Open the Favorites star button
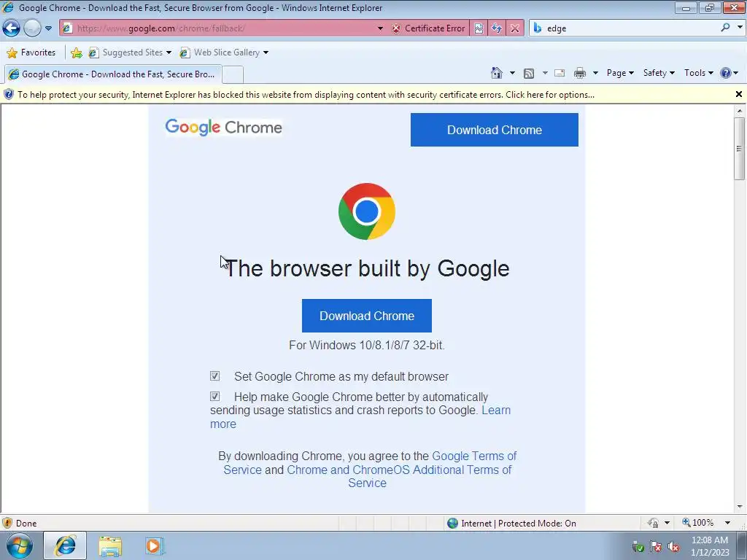747x560 pixels. coord(31,52)
